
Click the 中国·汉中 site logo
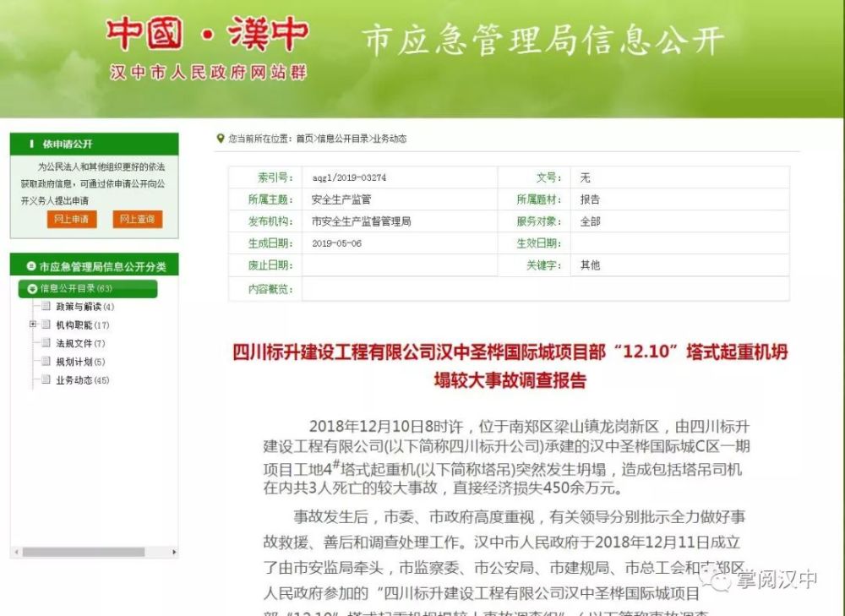tap(208, 34)
